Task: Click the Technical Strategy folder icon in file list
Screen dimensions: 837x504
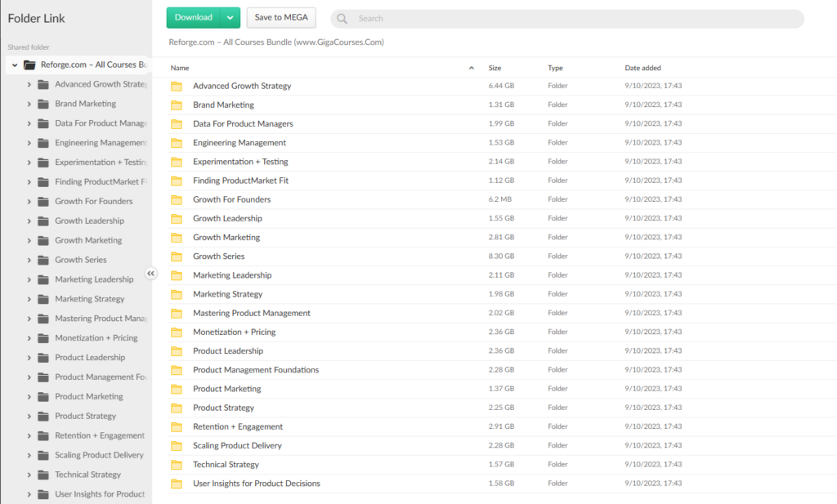Action: pyautogui.click(x=177, y=465)
